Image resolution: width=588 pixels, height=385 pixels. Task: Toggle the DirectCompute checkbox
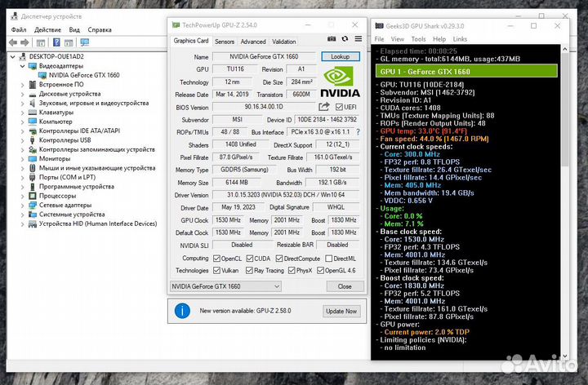click(279, 259)
